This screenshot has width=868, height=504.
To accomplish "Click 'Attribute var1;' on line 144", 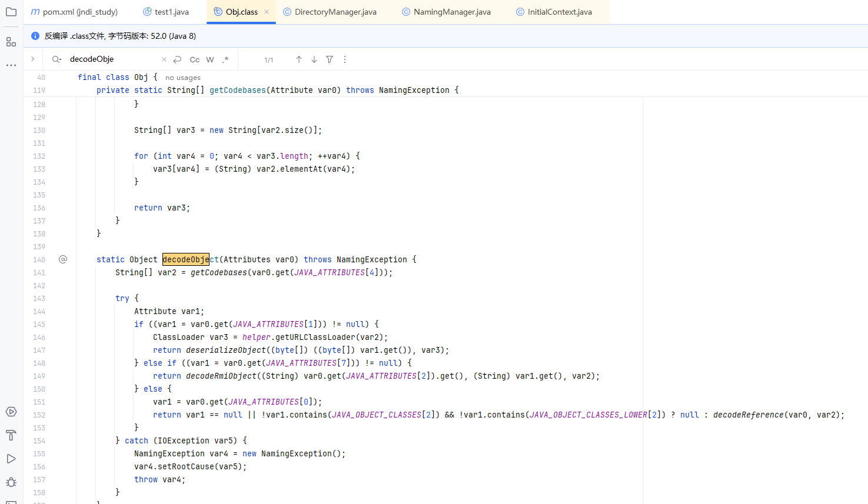I will point(169,311).
